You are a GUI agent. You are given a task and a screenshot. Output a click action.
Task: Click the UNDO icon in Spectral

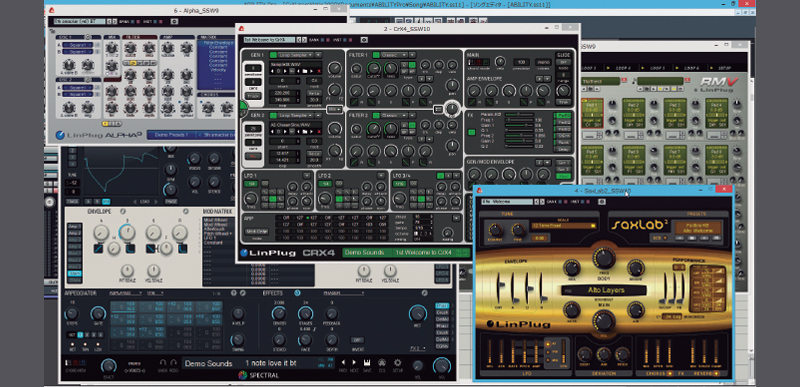pos(163,363)
